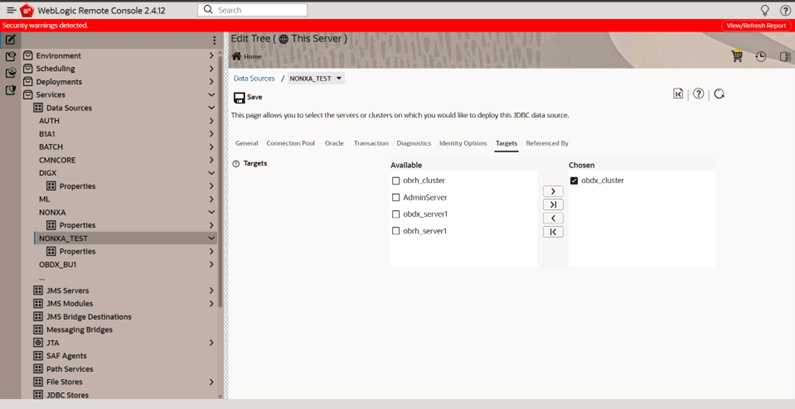
Task: Switch to the Identity Options tab
Action: (463, 143)
